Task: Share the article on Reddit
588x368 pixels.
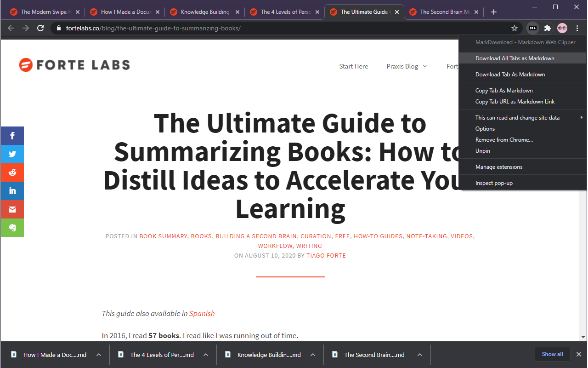Action: 12,172
